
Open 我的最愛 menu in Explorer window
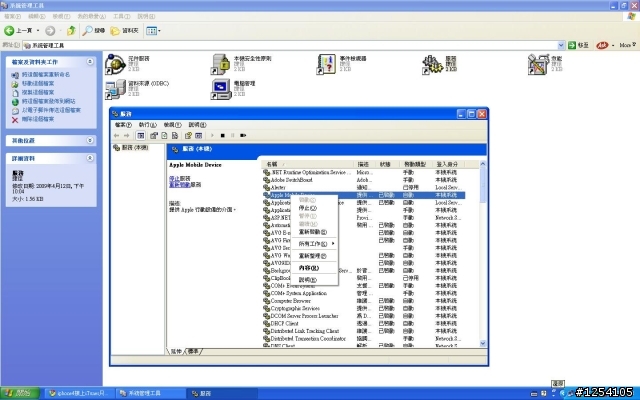91,16
